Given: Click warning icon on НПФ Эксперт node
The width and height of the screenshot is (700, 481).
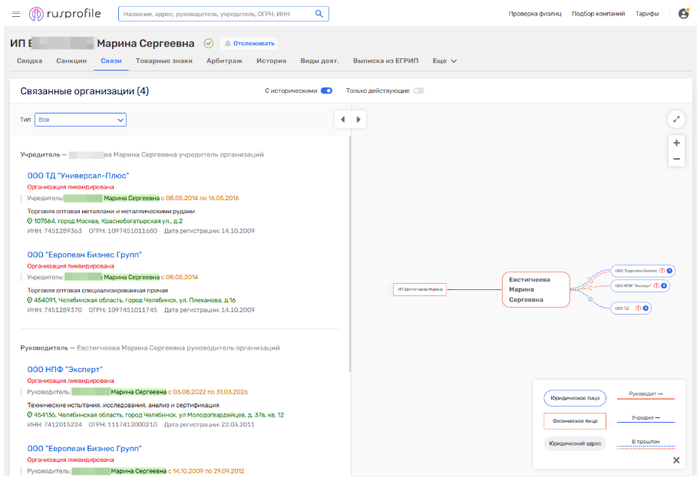Looking at the screenshot, I should (x=657, y=286).
